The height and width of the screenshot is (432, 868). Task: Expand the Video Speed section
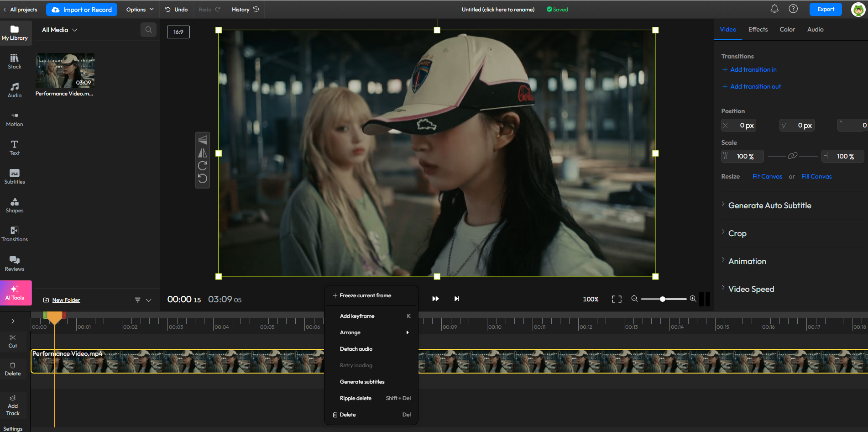(751, 289)
